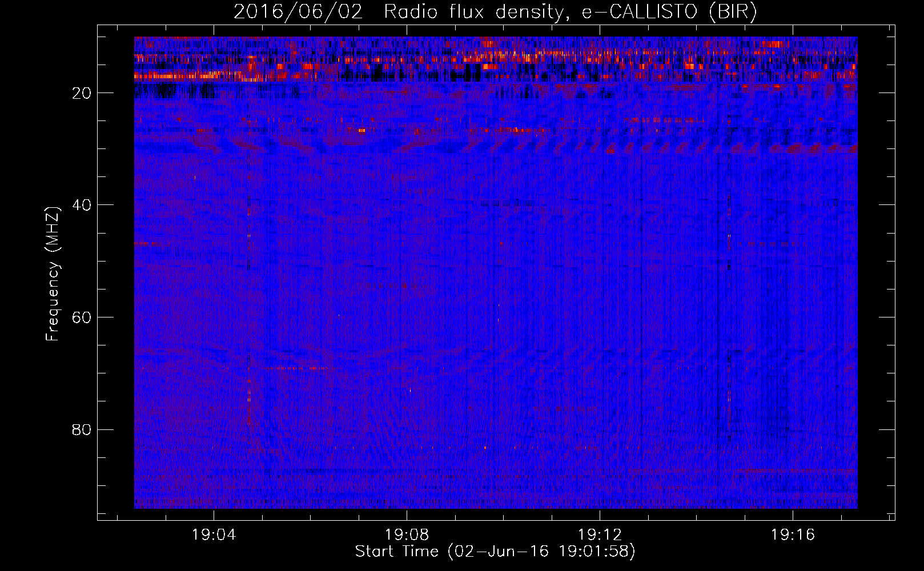Click the 19:12 time tick label
This screenshot has height=571, width=924.
[x=600, y=535]
